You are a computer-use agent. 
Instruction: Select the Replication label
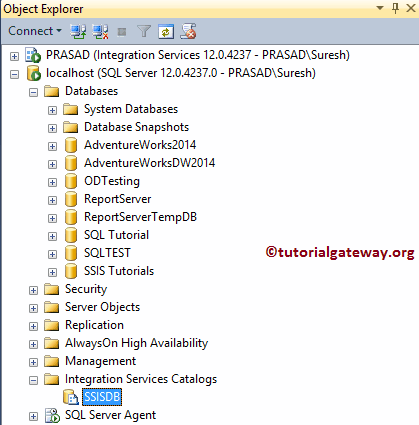coord(94,325)
